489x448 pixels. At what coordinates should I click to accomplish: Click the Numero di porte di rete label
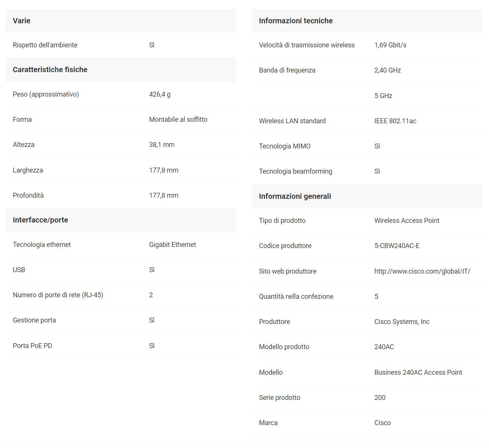(58, 295)
